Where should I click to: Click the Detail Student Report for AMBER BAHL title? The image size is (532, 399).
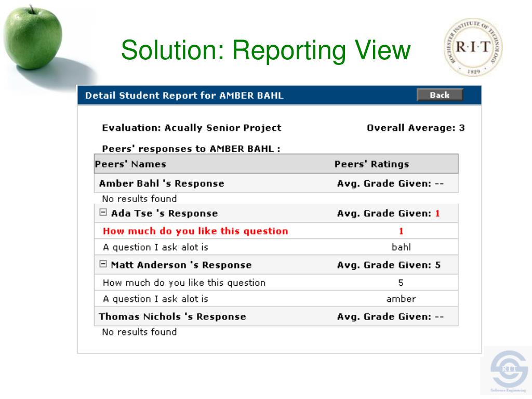point(184,96)
